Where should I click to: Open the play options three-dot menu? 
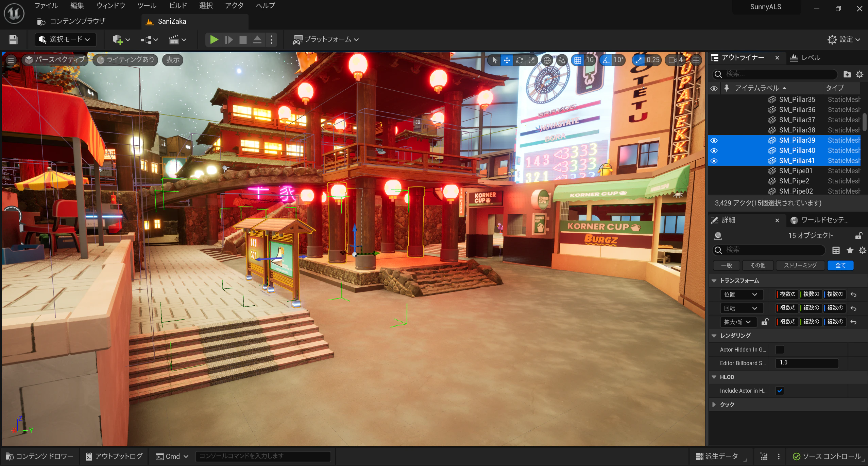click(x=271, y=40)
